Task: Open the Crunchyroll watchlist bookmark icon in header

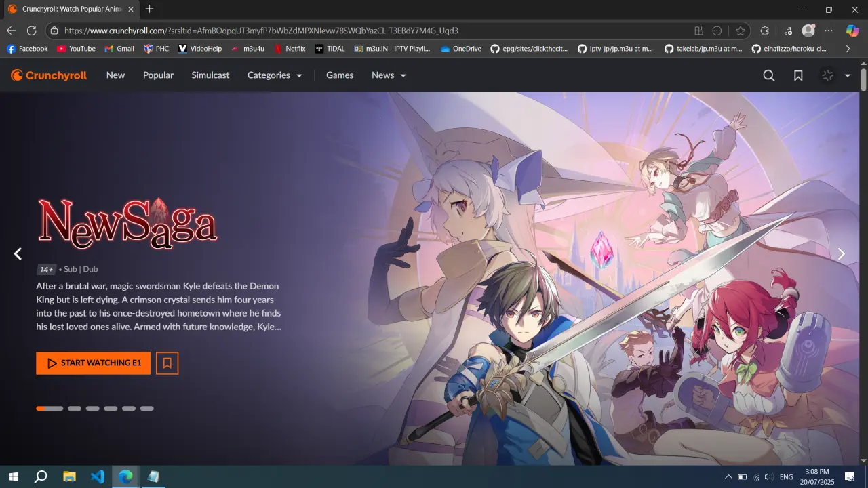Action: point(798,75)
